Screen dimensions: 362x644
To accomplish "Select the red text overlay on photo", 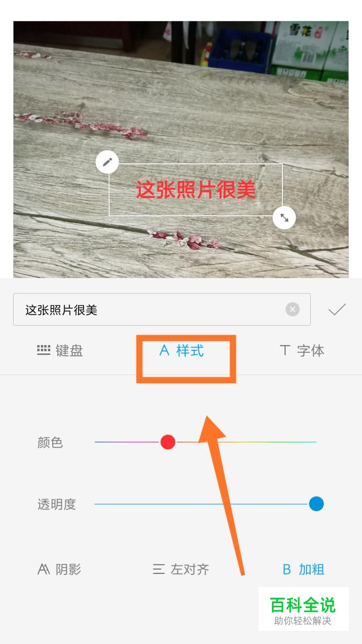I will (196, 190).
